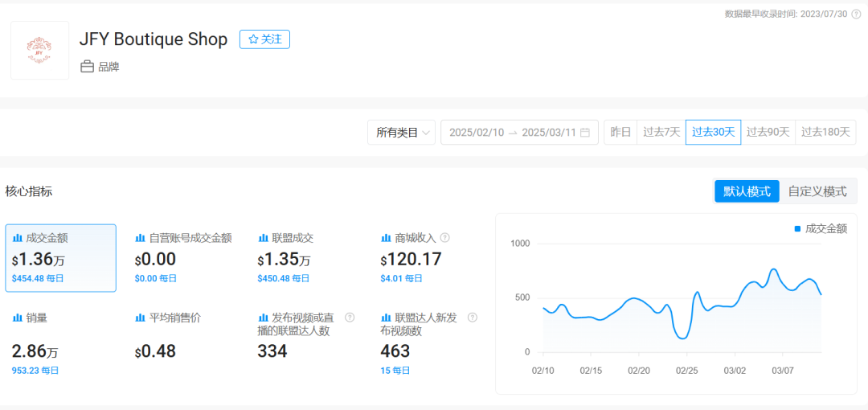
Task: Click bar chart icon beside 联盟达人新发布视频数
Action: [x=387, y=318]
